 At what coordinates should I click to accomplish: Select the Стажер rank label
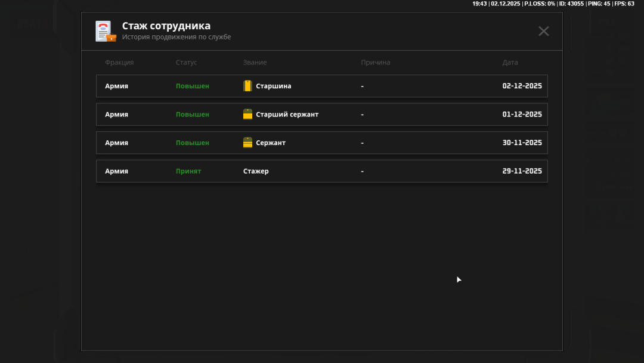pos(256,171)
